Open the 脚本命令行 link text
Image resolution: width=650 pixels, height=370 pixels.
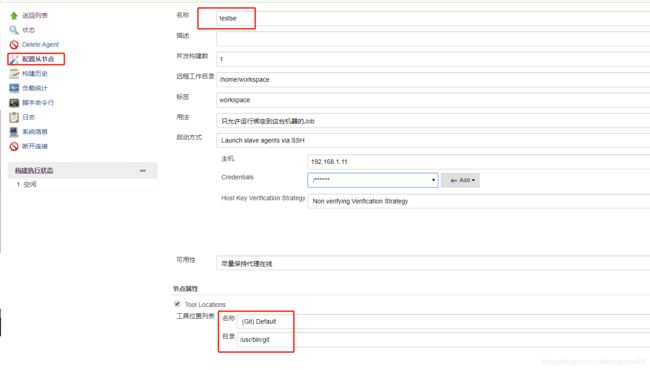click(x=38, y=102)
